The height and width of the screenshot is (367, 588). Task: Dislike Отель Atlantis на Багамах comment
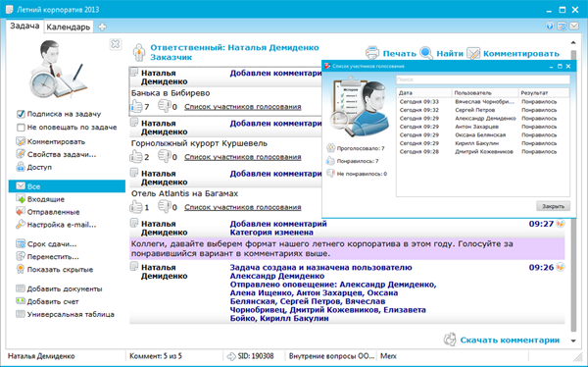[x=165, y=207]
